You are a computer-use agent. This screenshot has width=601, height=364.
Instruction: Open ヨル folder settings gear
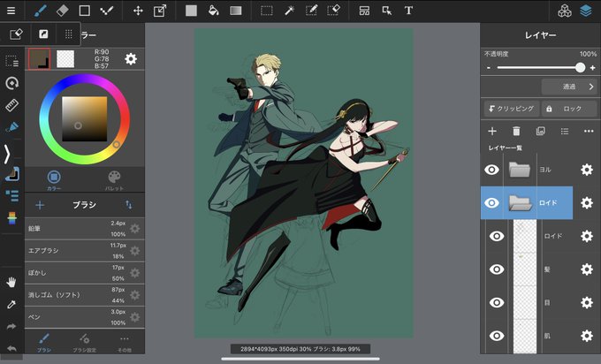coord(587,170)
